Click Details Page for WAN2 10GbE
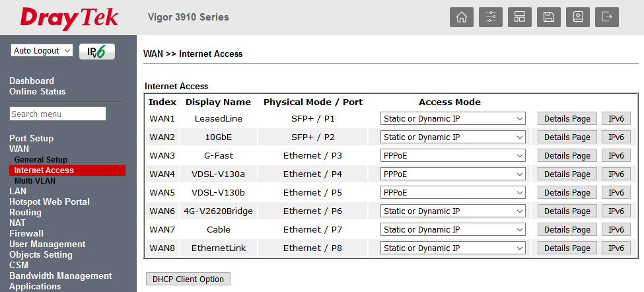The image size is (644, 292). [567, 137]
